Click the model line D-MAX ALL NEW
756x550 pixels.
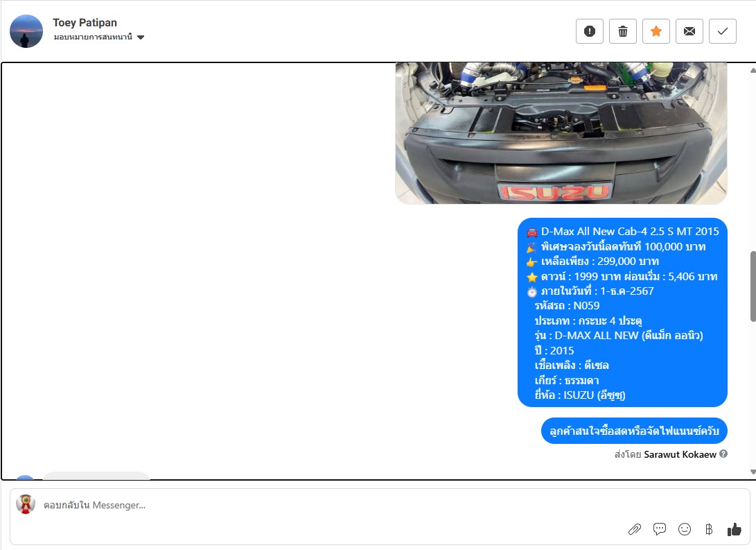click(619, 336)
